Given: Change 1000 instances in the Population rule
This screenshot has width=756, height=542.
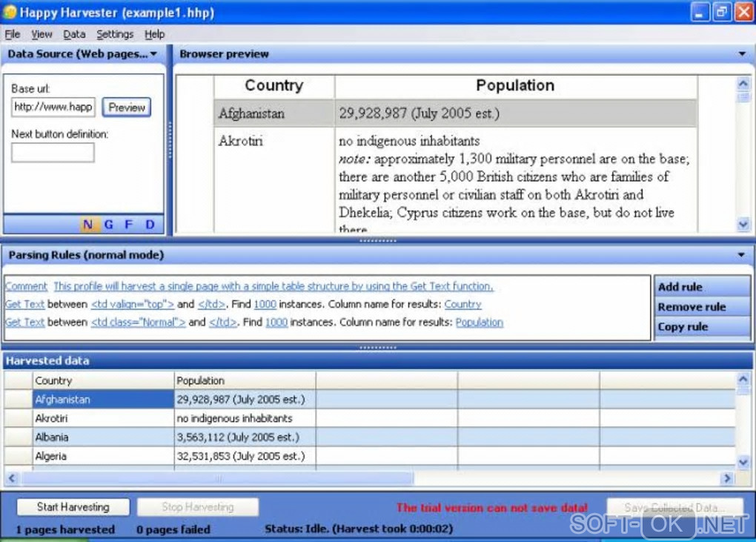Looking at the screenshot, I should click(x=276, y=322).
